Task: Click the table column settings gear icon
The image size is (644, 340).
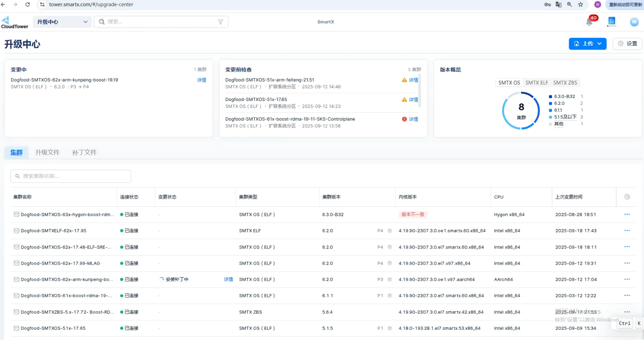Action: coord(627,197)
